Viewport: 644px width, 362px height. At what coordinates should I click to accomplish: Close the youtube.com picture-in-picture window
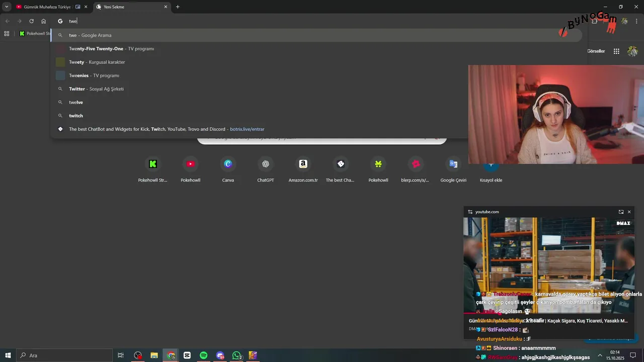[x=629, y=212]
